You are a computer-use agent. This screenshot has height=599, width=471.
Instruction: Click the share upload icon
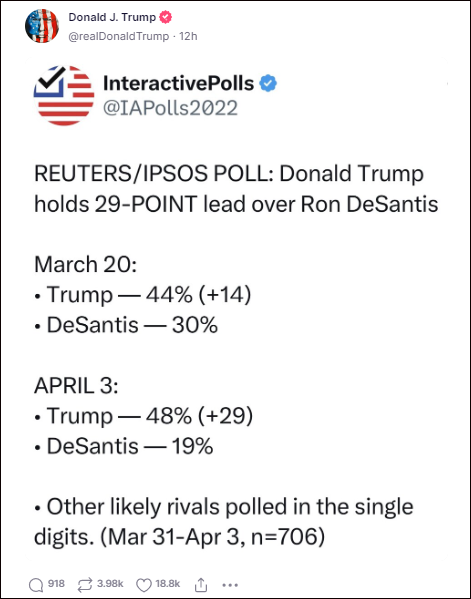[x=201, y=585]
